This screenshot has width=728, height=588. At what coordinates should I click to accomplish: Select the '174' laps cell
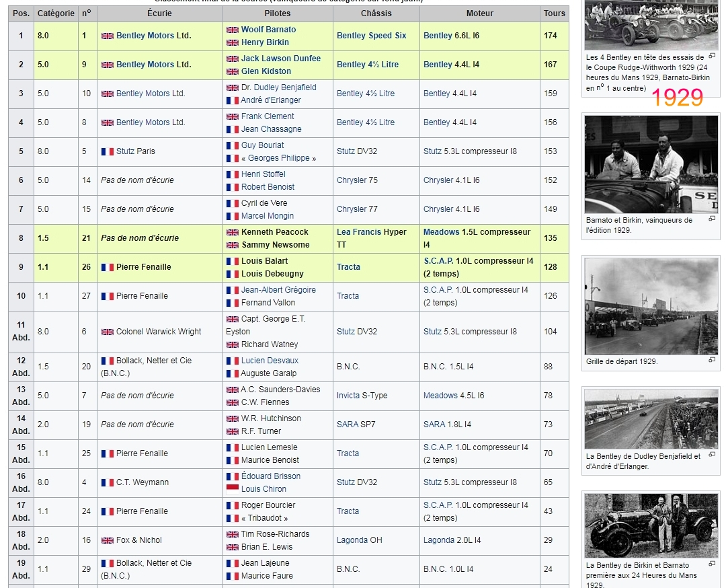(555, 36)
